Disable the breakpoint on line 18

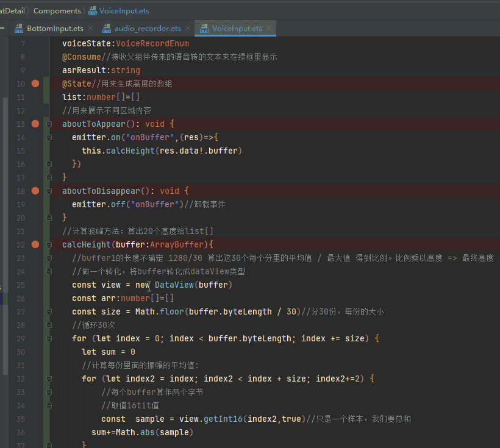[x=35, y=191]
